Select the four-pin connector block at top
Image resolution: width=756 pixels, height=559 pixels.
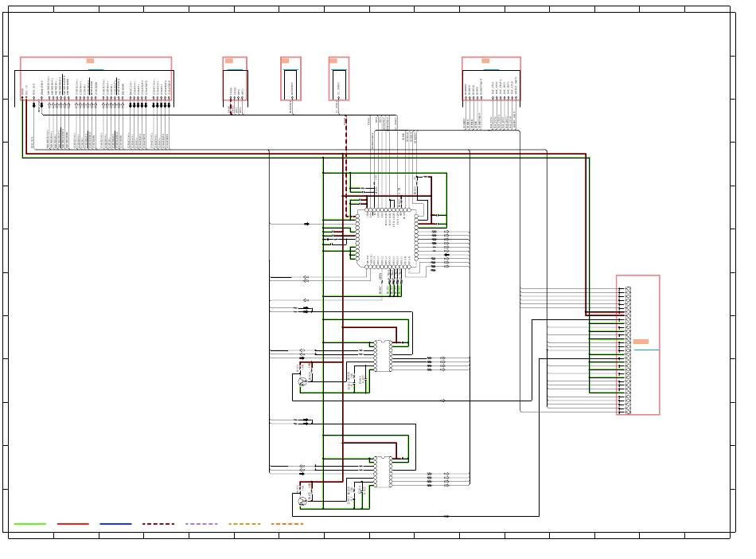[x=235, y=79]
